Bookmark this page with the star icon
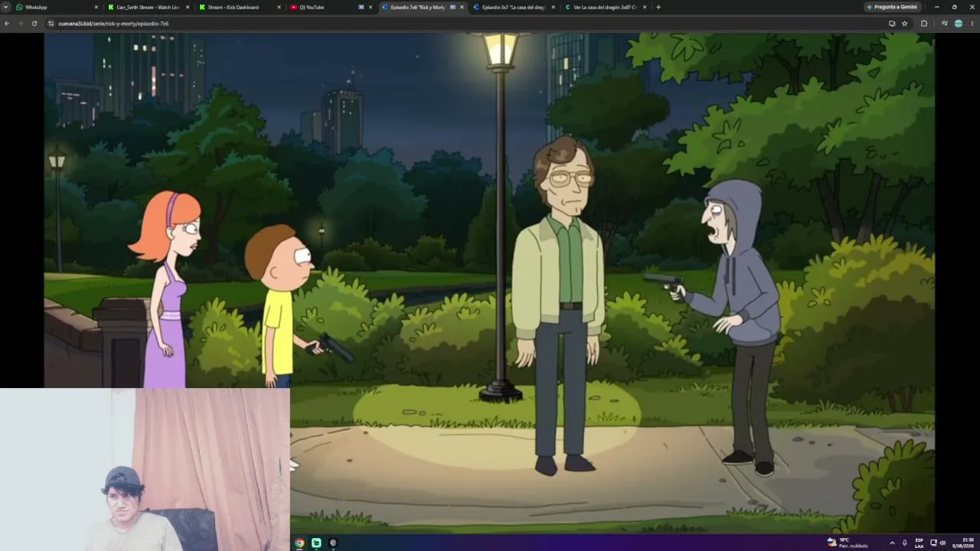 pyautogui.click(x=905, y=24)
